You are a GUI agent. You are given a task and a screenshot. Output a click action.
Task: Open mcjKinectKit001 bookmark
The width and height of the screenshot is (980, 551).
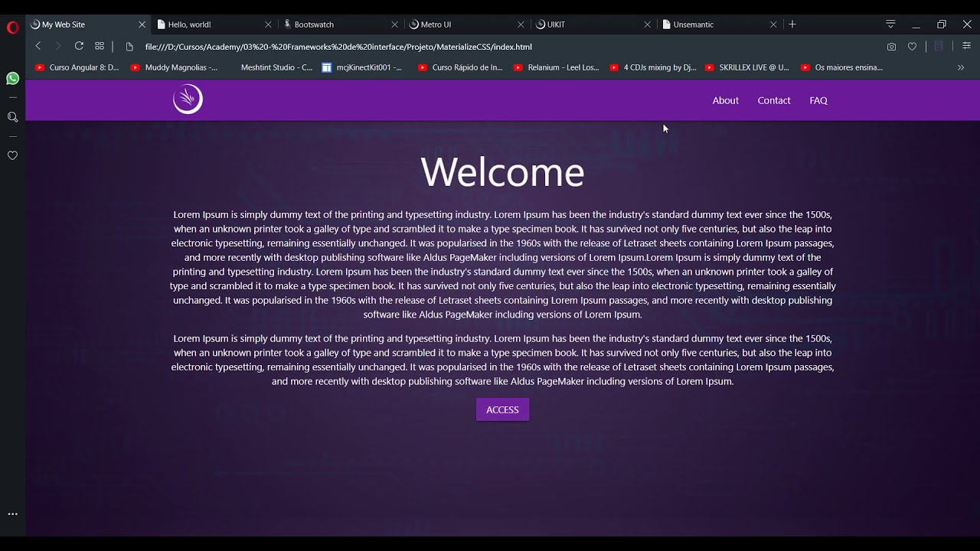coord(362,67)
